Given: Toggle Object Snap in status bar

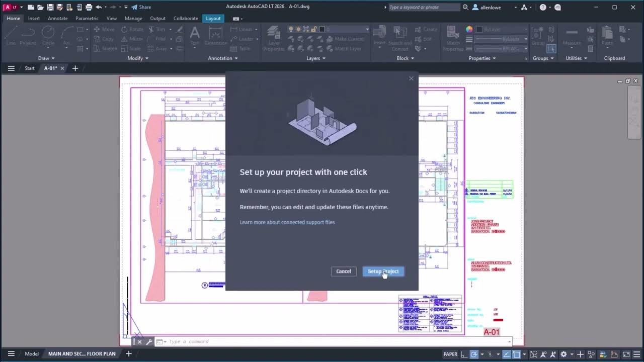Looking at the screenshot, I should (517, 353).
